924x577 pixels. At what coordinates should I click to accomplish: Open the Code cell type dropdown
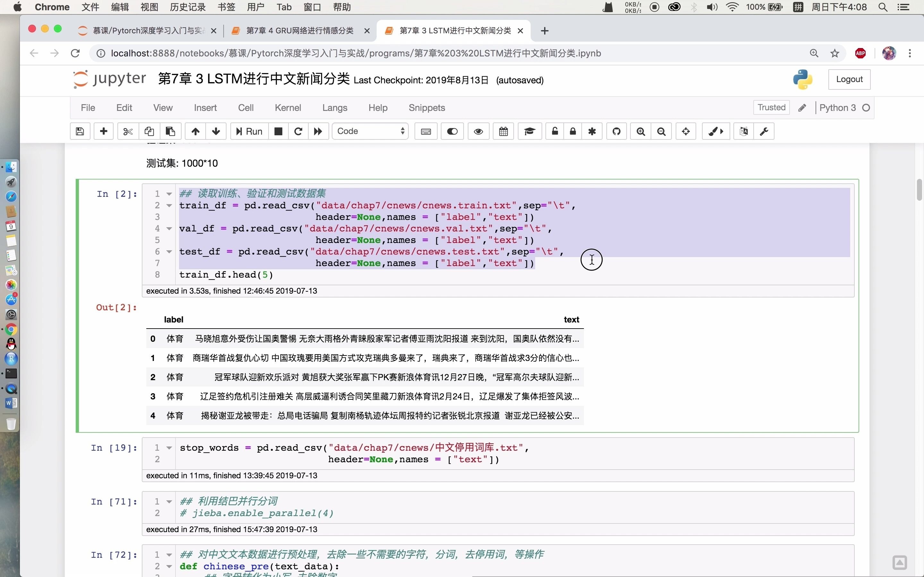coord(370,131)
